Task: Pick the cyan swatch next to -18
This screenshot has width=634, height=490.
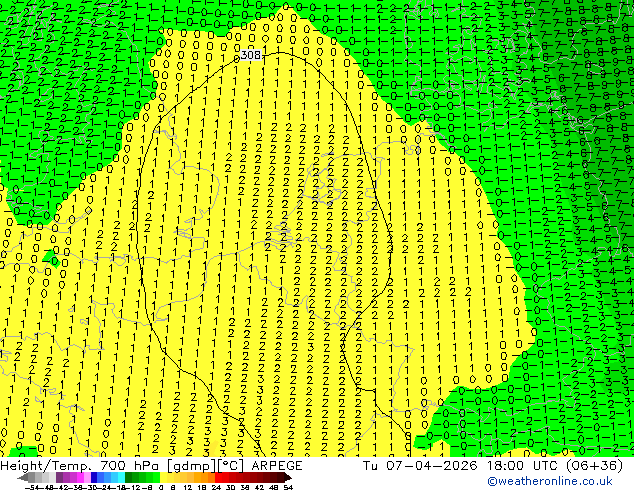Action: coord(121,477)
